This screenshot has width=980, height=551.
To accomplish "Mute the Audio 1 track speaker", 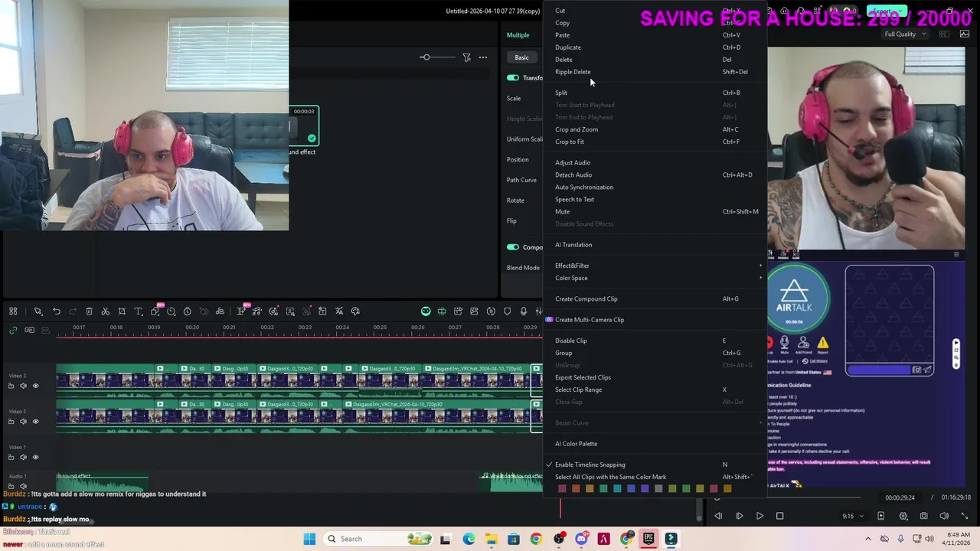I will click(23, 485).
